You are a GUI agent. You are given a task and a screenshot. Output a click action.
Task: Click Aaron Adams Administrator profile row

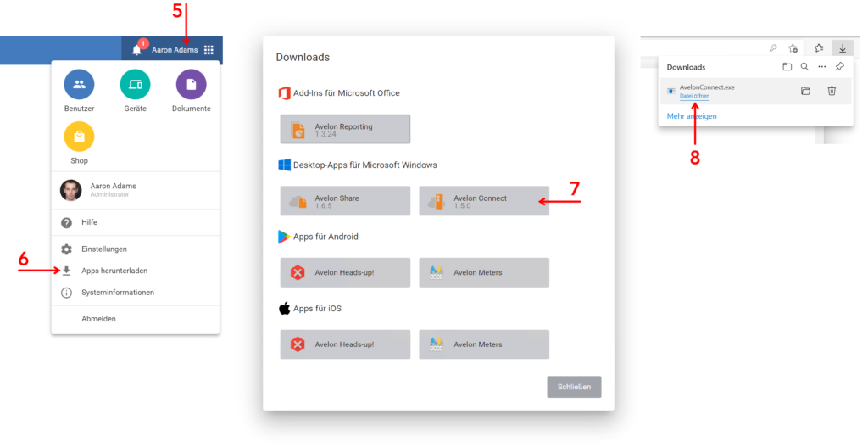click(x=135, y=190)
